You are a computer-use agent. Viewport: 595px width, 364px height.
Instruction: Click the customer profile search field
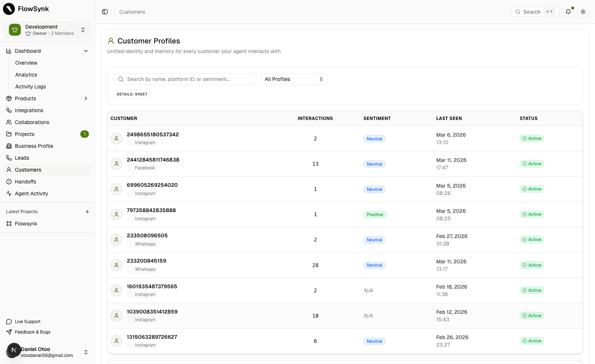[184, 79]
